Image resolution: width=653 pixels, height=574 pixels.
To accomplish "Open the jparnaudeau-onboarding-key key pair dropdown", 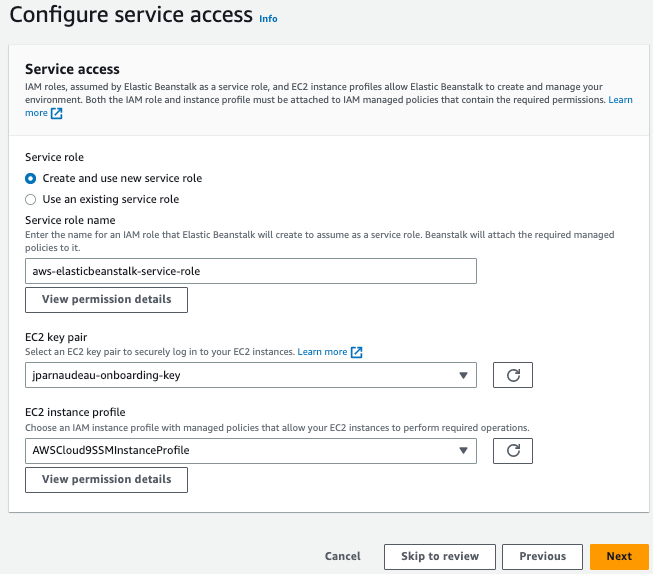I will (x=240, y=375).
